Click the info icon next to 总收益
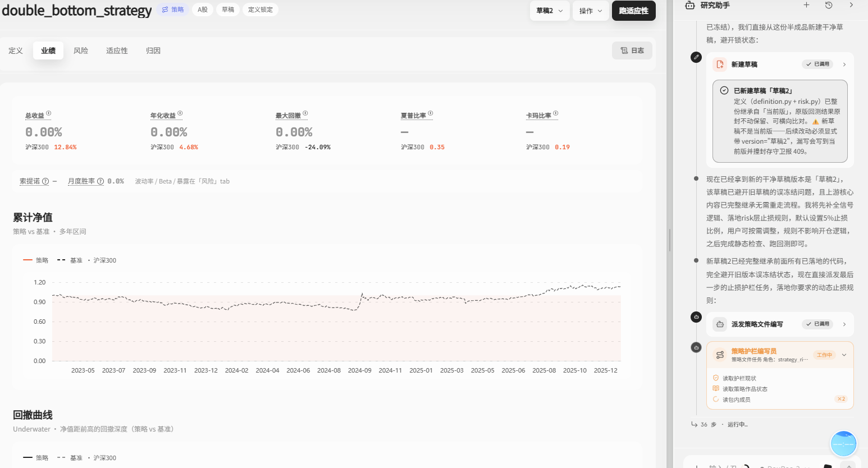This screenshot has height=468, width=868. (x=49, y=114)
